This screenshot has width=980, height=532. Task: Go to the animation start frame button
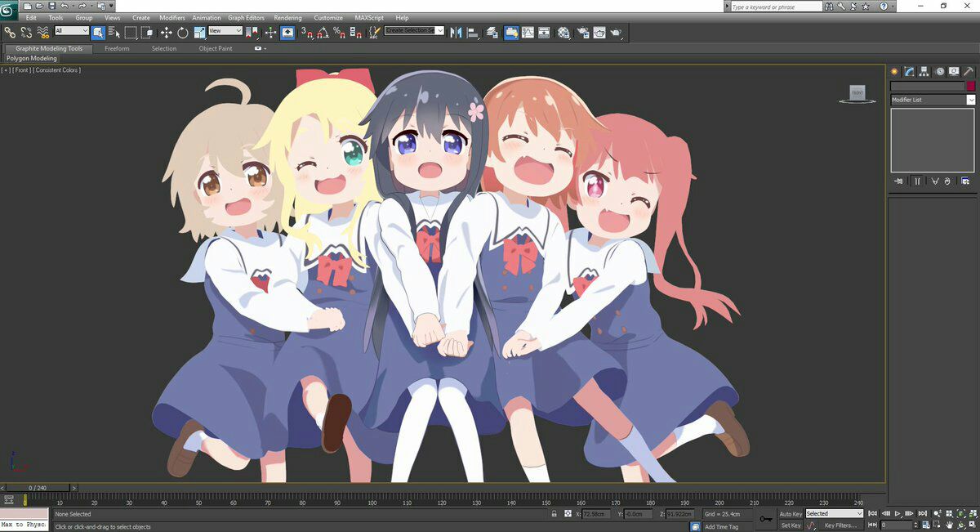[x=873, y=513]
